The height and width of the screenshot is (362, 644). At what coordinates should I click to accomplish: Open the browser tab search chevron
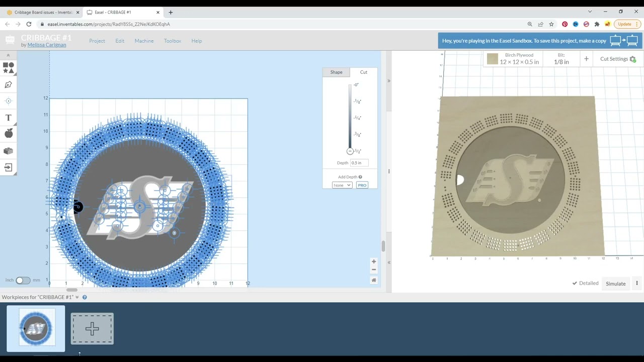(590, 12)
